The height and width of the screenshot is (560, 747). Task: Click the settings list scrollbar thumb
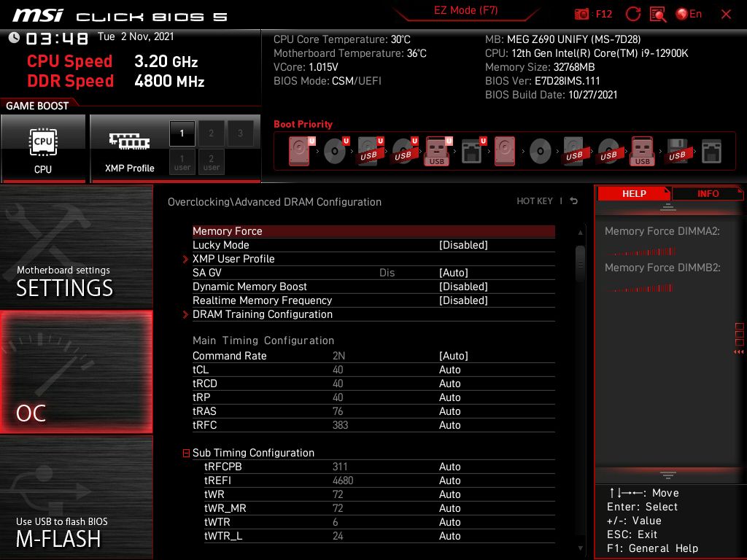580,263
